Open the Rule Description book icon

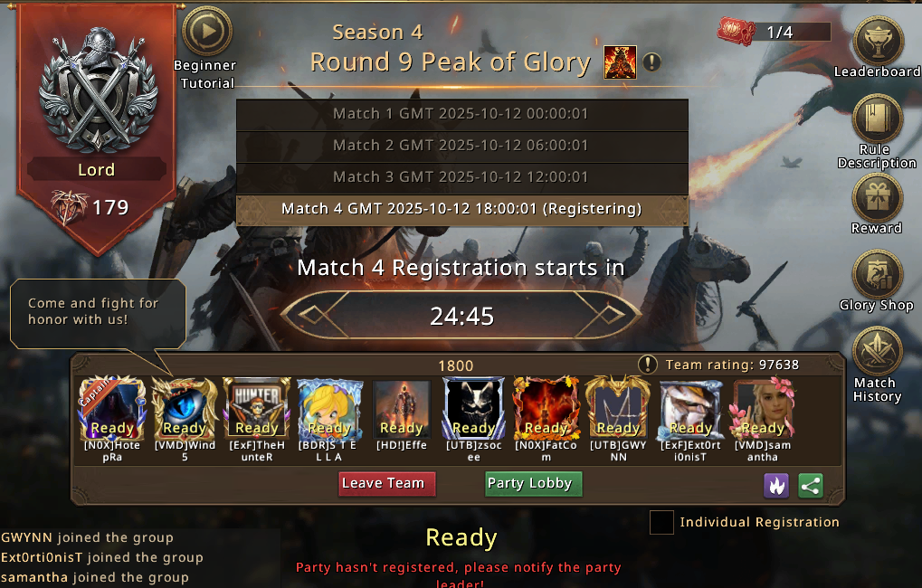point(878,119)
